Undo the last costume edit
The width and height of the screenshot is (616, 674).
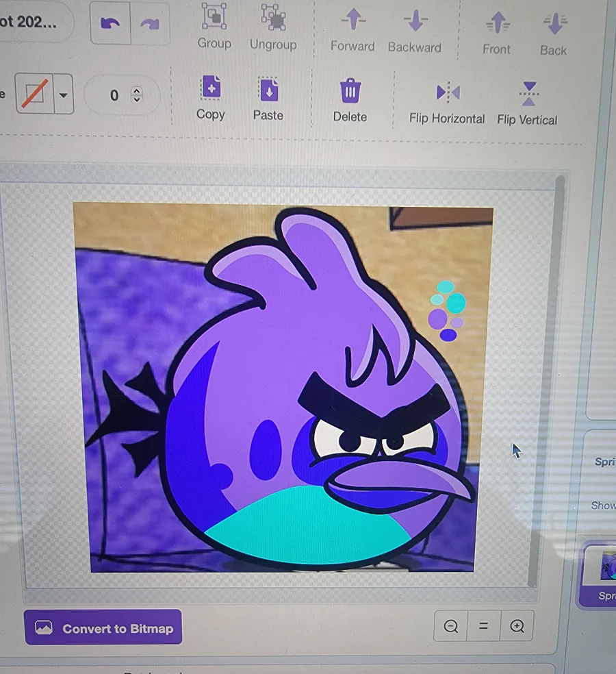(110, 23)
